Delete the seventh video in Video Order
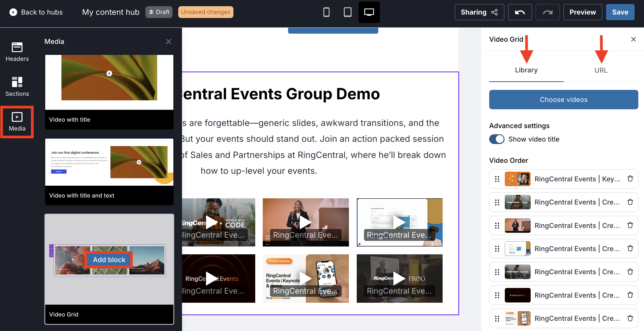 [630, 318]
